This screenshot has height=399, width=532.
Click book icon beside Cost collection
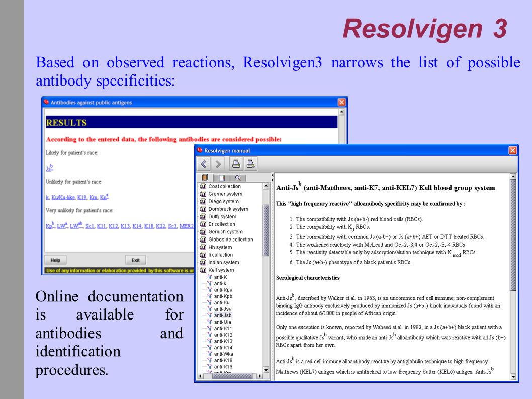pyautogui.click(x=203, y=187)
